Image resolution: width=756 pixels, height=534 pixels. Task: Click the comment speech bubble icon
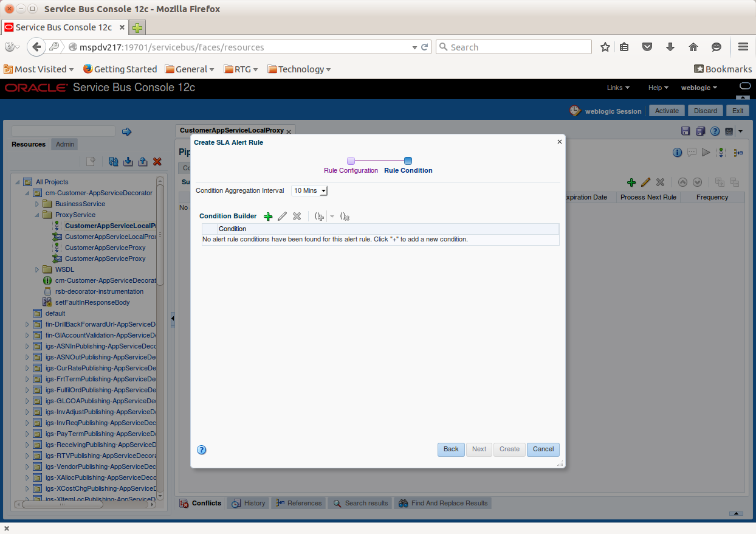pos(692,152)
